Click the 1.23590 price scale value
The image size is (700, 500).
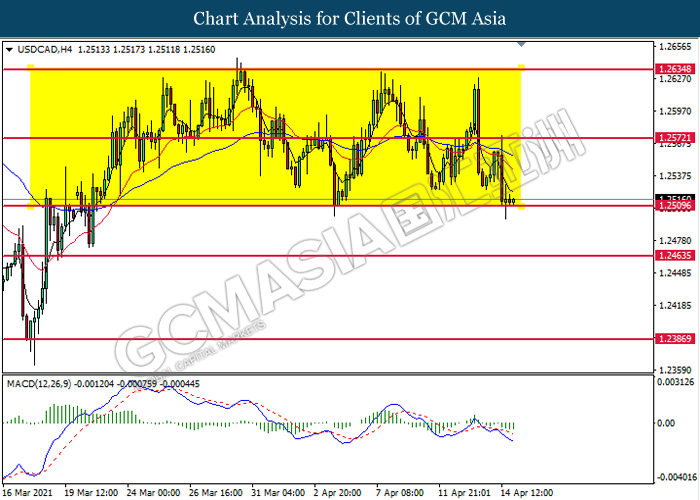pyautogui.click(x=675, y=370)
